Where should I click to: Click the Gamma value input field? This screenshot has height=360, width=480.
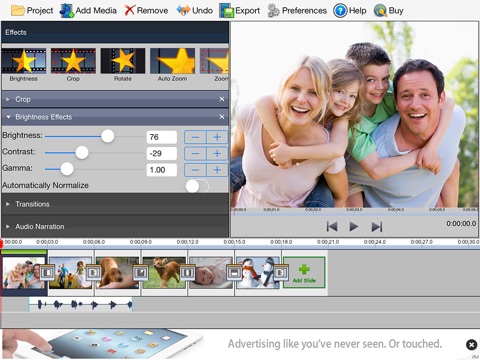click(x=162, y=170)
